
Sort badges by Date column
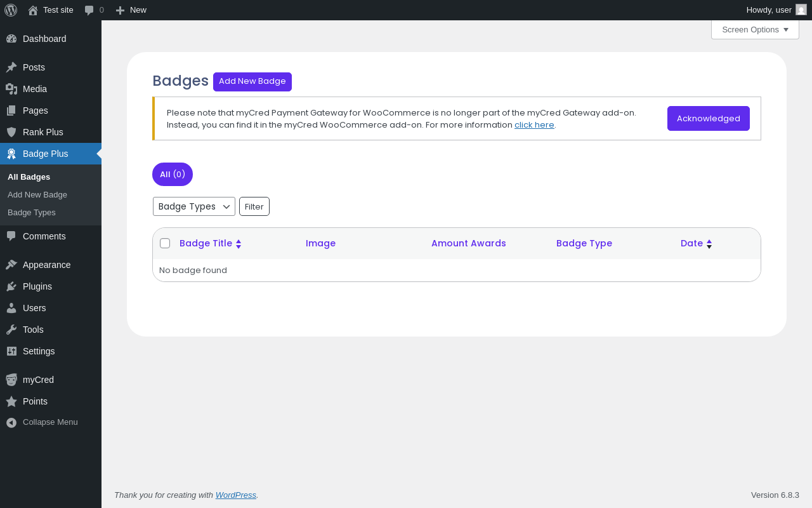692,243
